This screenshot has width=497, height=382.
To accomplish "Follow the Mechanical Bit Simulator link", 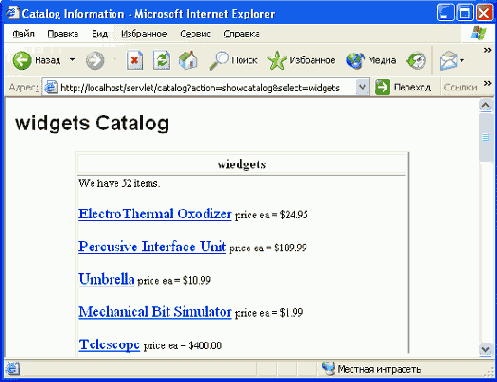I will point(155,312).
